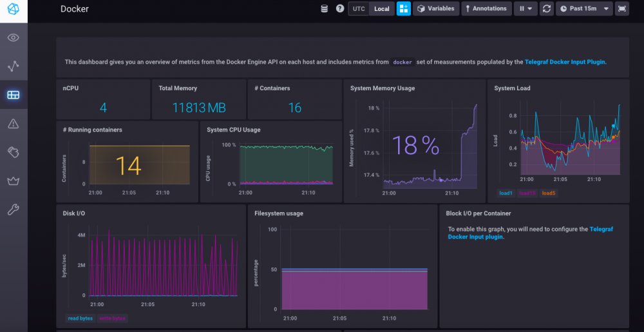Follow the Telegraf Docker Input Plugin link
The image size is (644, 332).
pyautogui.click(x=565, y=62)
